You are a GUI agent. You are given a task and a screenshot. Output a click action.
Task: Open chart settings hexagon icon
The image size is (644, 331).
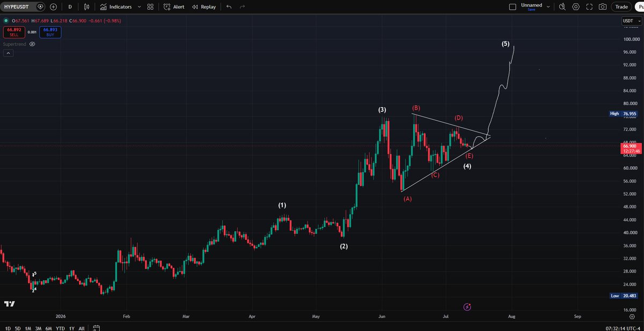pos(576,7)
